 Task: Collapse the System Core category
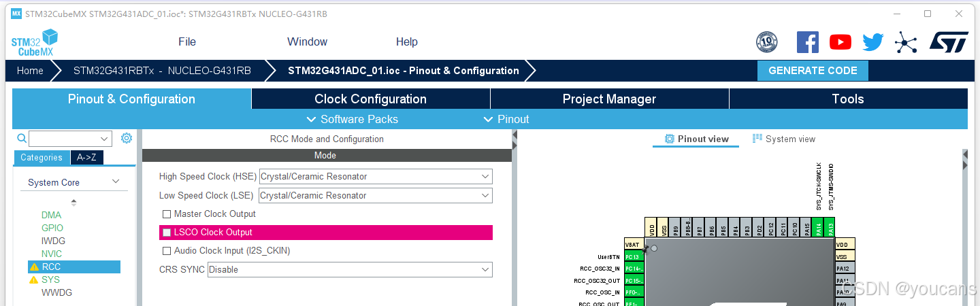tap(116, 182)
